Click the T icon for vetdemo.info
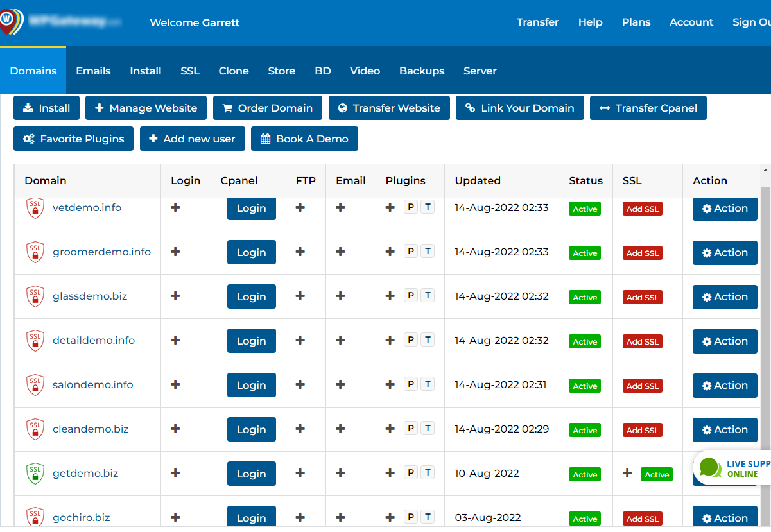The width and height of the screenshot is (771, 532). click(x=428, y=207)
